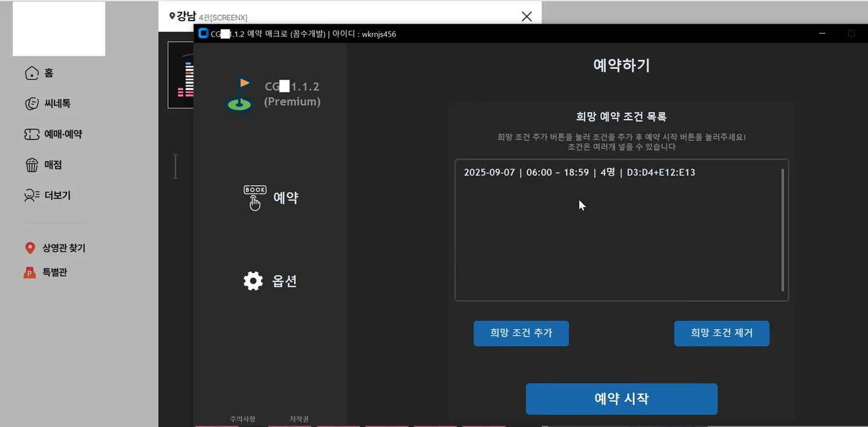Image resolution: width=868 pixels, height=427 pixels.
Task: Click the 4관[SCREENX] screen label
Action: (224, 18)
